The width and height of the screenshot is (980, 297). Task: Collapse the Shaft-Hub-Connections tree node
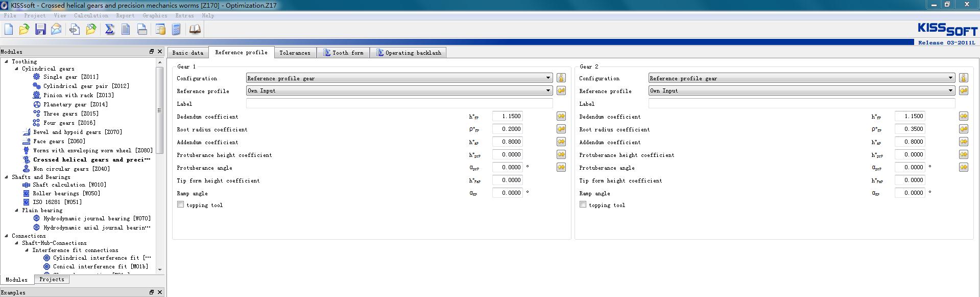16,243
